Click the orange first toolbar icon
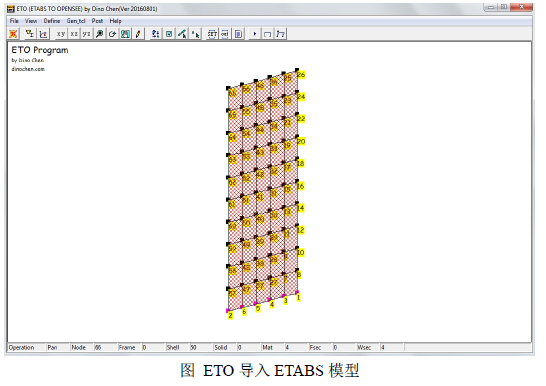 click(x=13, y=34)
